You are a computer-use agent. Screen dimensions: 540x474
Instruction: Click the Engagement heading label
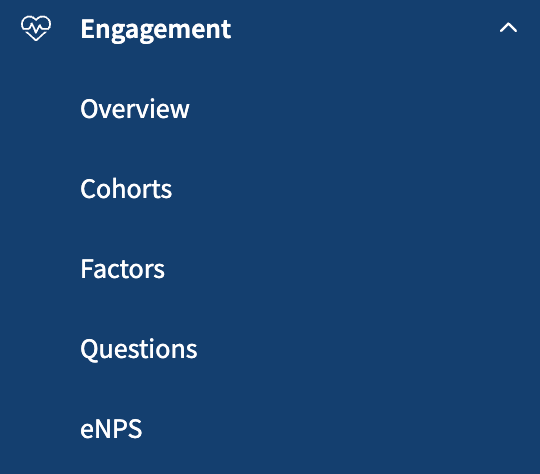click(156, 30)
